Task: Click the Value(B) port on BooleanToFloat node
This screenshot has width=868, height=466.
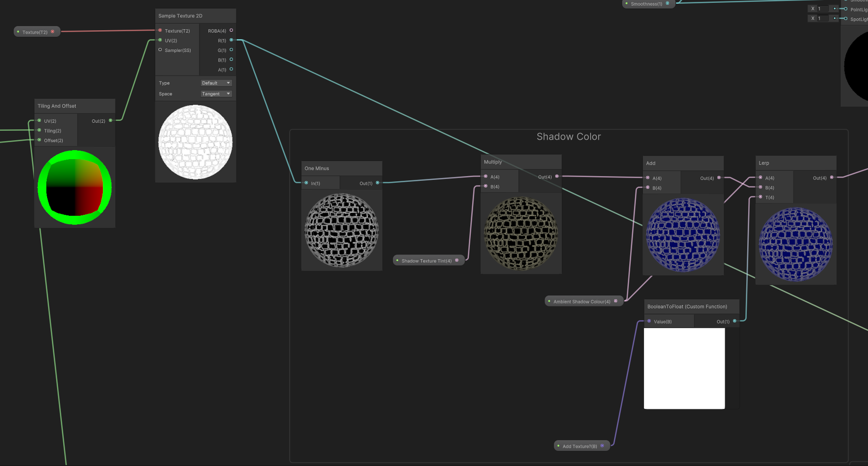Action: click(649, 322)
